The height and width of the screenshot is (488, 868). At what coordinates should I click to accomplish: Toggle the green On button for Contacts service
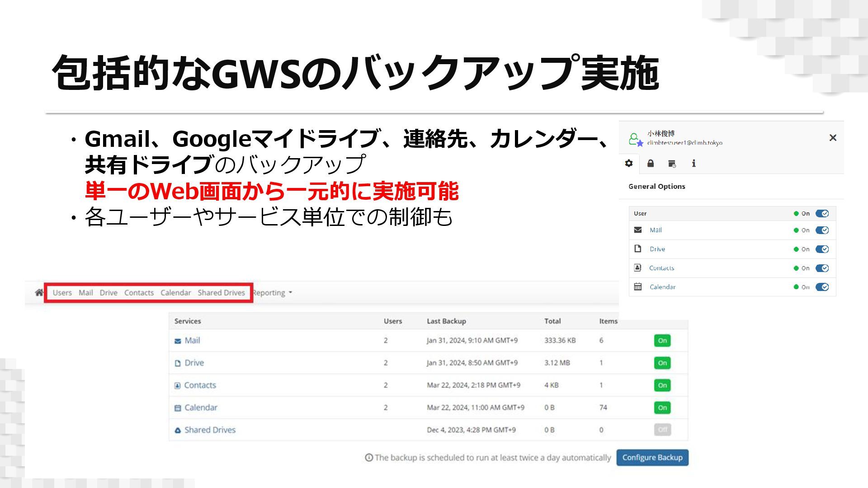click(662, 385)
